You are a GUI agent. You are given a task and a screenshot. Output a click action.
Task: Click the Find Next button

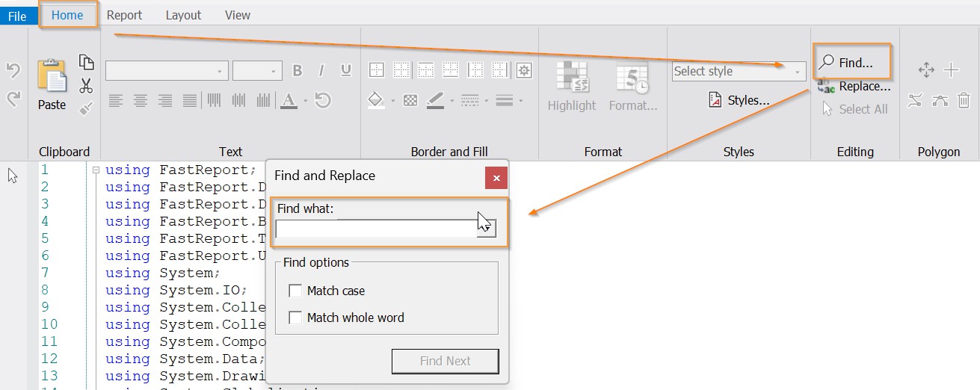445,361
